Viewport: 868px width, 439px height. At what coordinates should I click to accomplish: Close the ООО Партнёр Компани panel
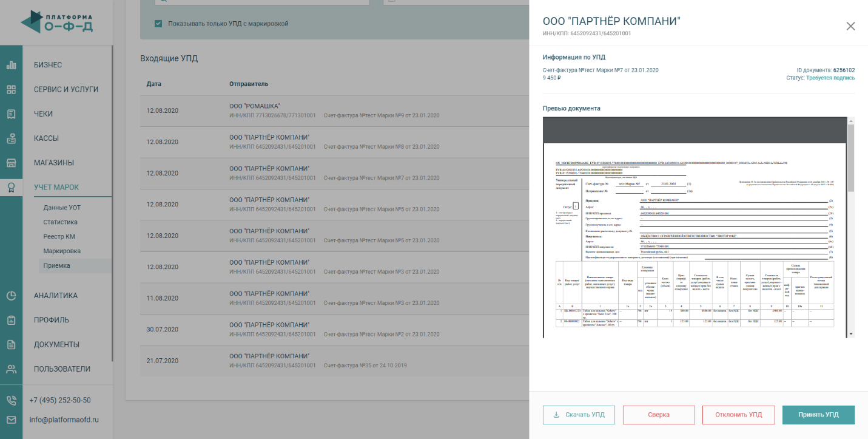(x=850, y=26)
